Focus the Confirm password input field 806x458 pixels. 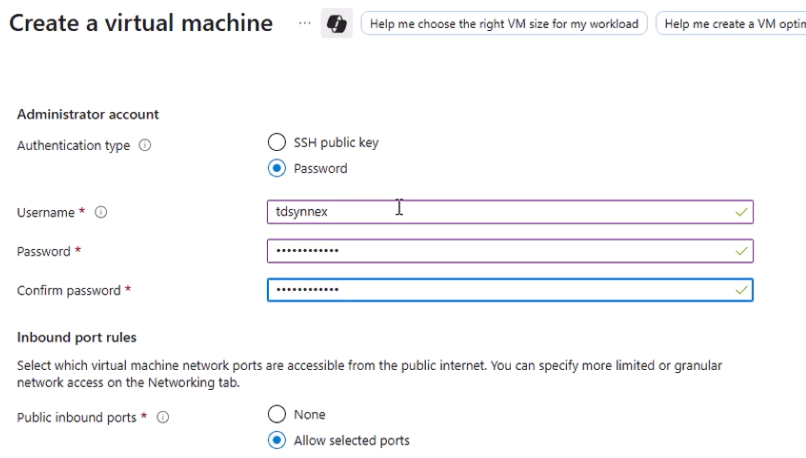[x=510, y=290]
